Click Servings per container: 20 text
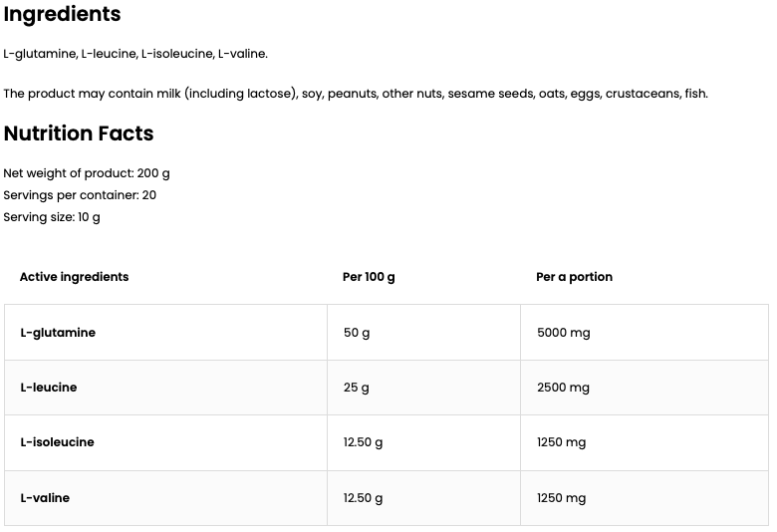Viewport: 777px width, 532px height. (x=80, y=195)
